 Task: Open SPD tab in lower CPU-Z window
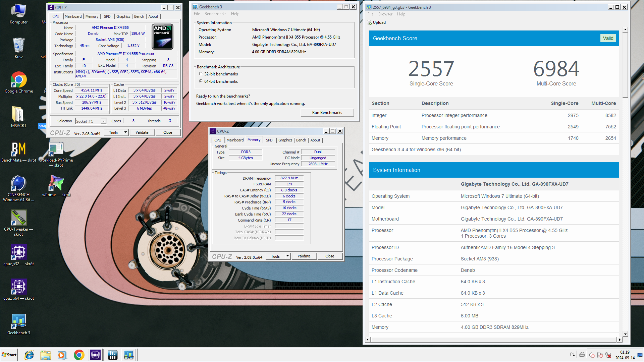[x=269, y=140]
